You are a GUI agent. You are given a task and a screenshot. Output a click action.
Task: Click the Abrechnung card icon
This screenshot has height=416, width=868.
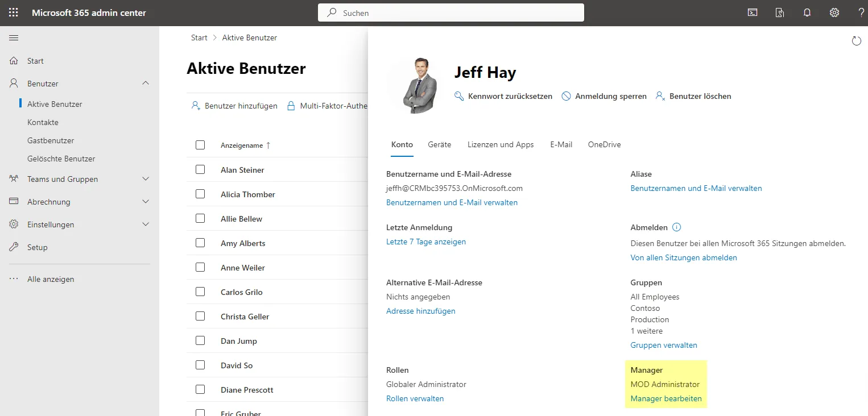point(14,202)
